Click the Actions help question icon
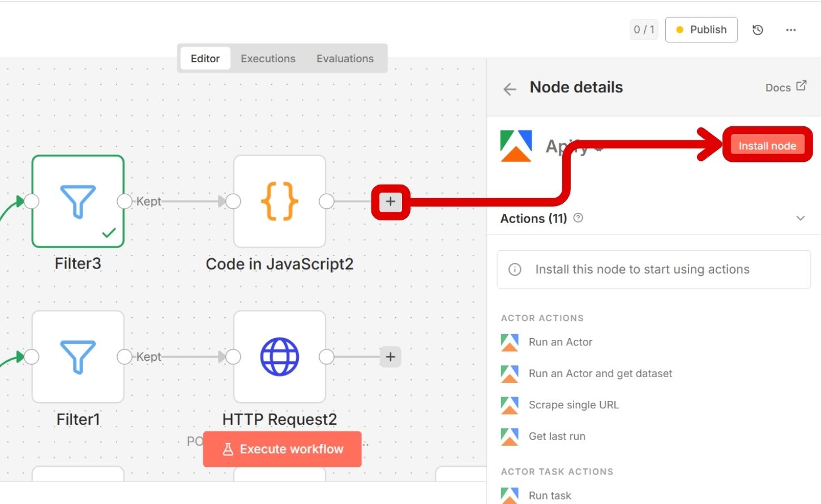821x504 pixels. pos(578,218)
